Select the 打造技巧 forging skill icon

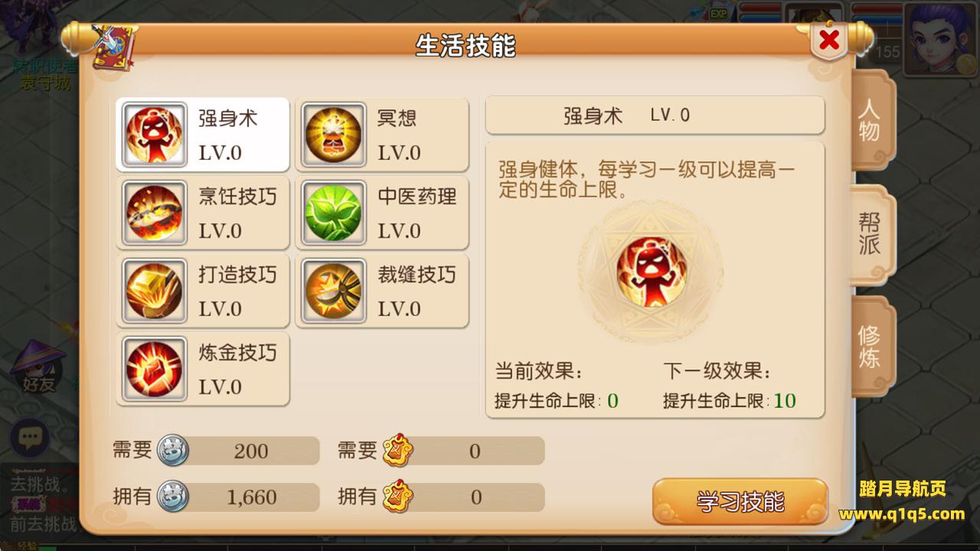coord(155,291)
